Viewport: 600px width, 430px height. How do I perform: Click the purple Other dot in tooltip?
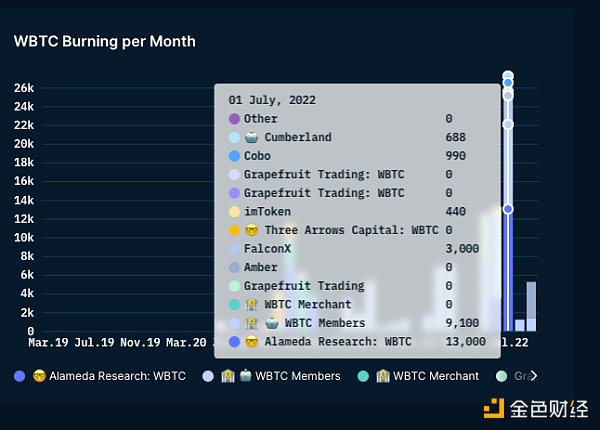point(234,119)
